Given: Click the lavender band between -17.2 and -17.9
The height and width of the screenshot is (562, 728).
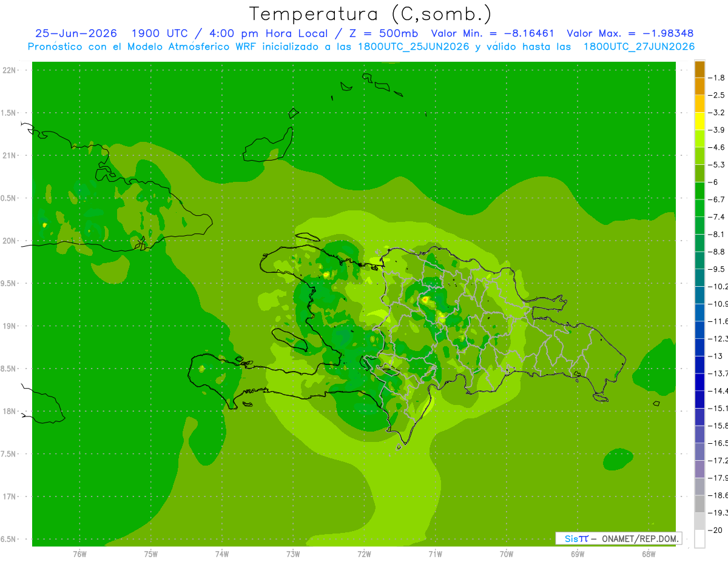Looking at the screenshot, I should click(699, 469).
